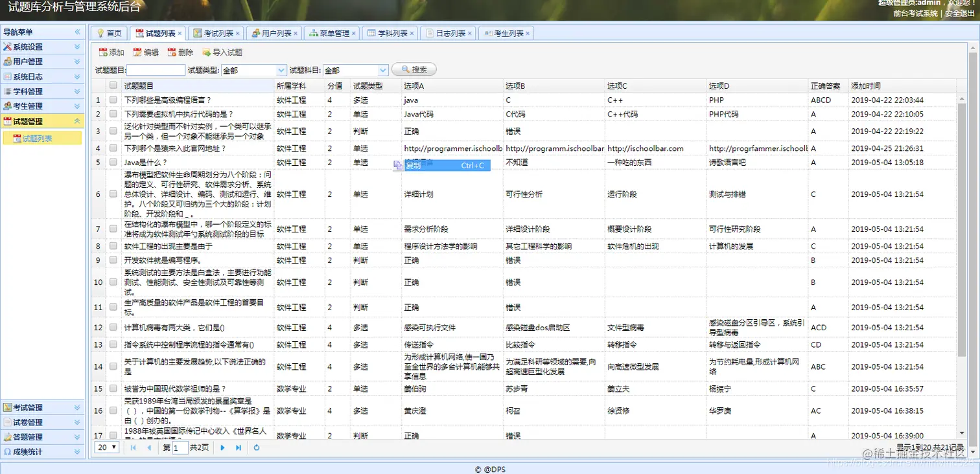Check the row 1 checkbox for 下列哪些是高级编程语言
This screenshot has width=980, height=474.
click(x=113, y=100)
